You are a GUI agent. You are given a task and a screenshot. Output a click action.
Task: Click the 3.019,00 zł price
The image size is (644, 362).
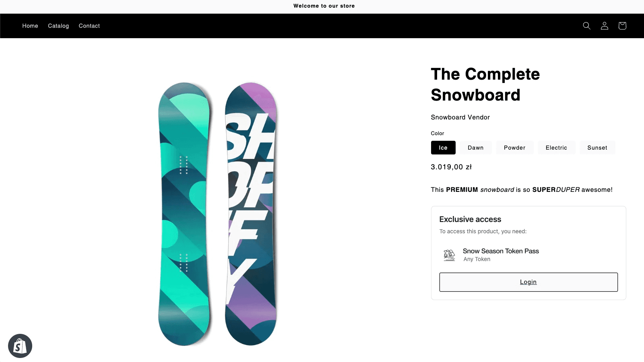(x=451, y=167)
